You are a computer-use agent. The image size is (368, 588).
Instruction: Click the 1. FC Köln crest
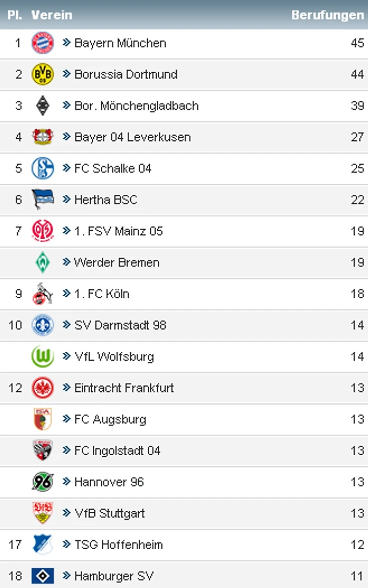click(43, 294)
